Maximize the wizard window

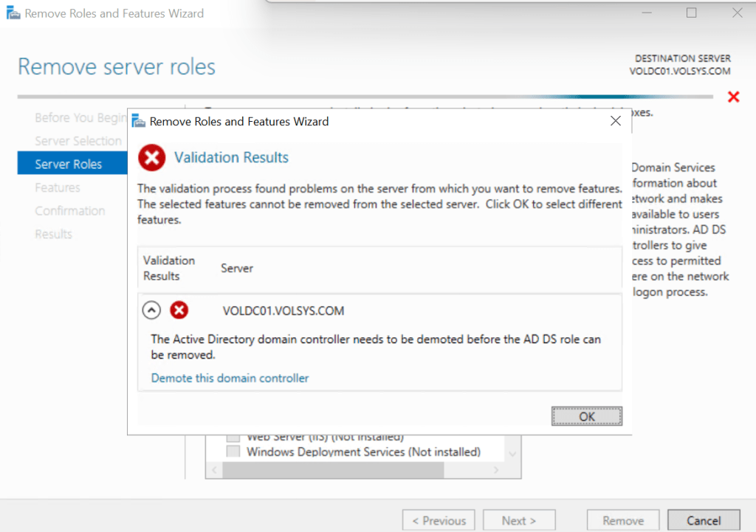(x=692, y=13)
